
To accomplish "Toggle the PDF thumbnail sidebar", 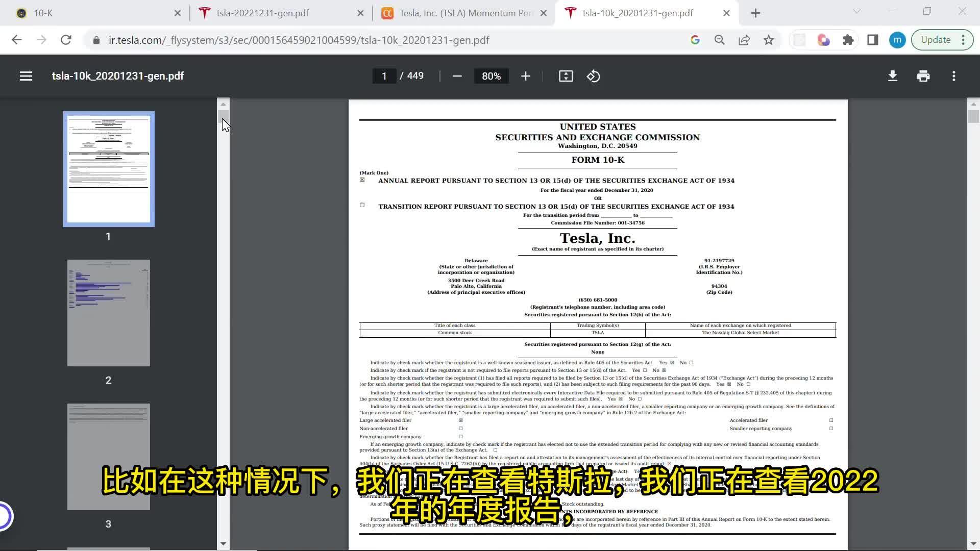I will tap(26, 76).
